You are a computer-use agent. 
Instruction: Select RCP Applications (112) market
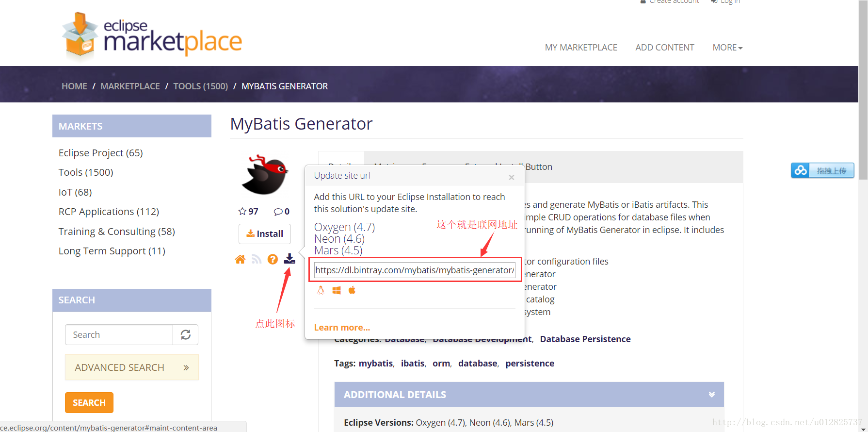tap(109, 212)
